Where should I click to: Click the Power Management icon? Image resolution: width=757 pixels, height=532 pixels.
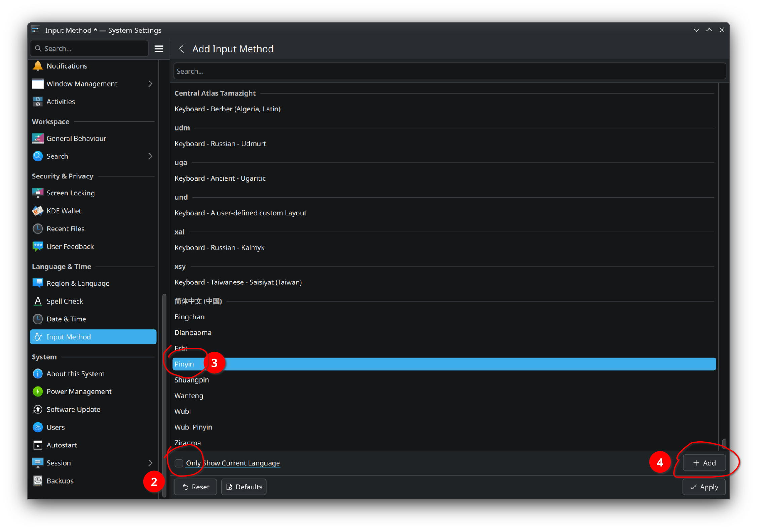(x=38, y=392)
